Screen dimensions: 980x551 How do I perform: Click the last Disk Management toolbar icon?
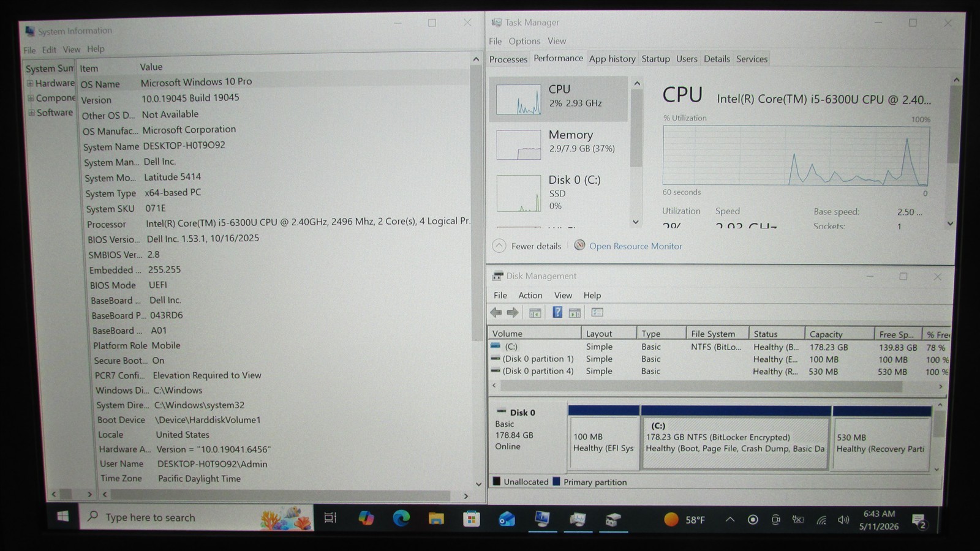597,313
